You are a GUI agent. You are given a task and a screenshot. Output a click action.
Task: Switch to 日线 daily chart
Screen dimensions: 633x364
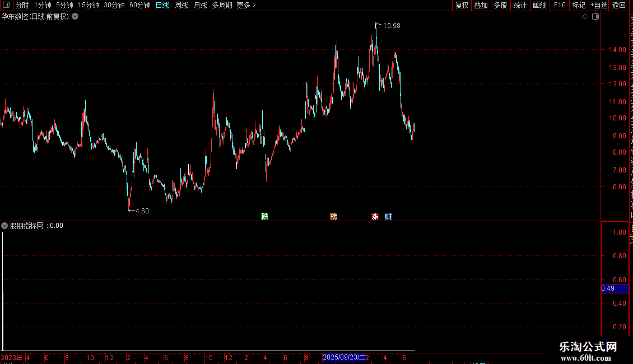[x=162, y=5]
